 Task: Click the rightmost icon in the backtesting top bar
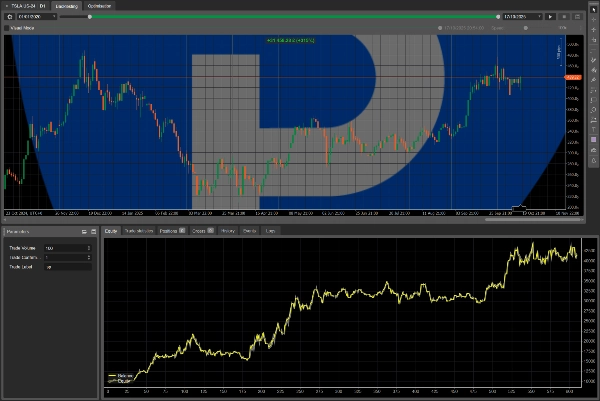click(x=577, y=17)
